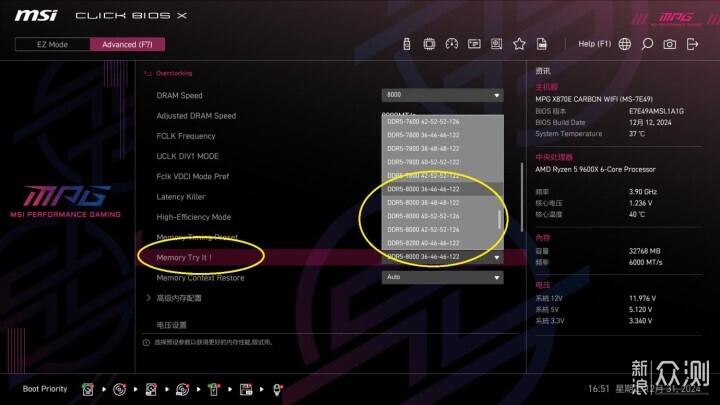Click the settings panel vertical scrollbar
This screenshot has width=720, height=405.
coord(522,197)
